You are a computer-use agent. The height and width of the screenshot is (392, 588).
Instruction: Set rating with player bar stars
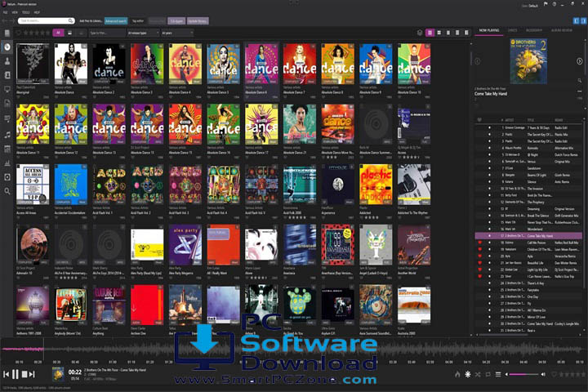571,374
